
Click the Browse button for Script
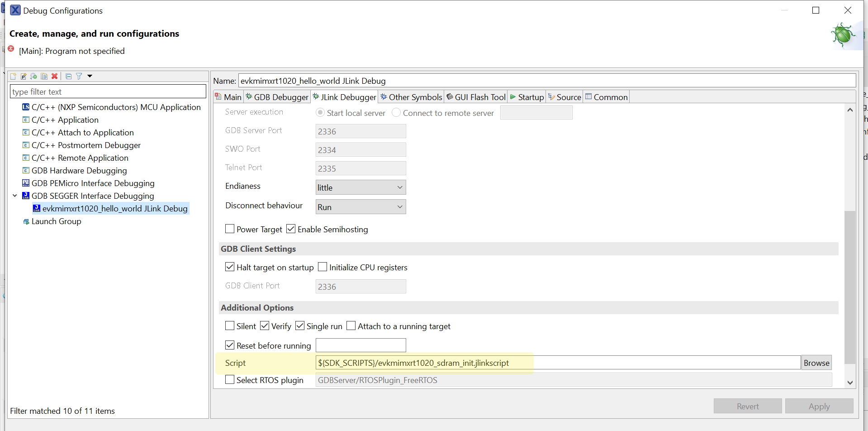coord(816,363)
